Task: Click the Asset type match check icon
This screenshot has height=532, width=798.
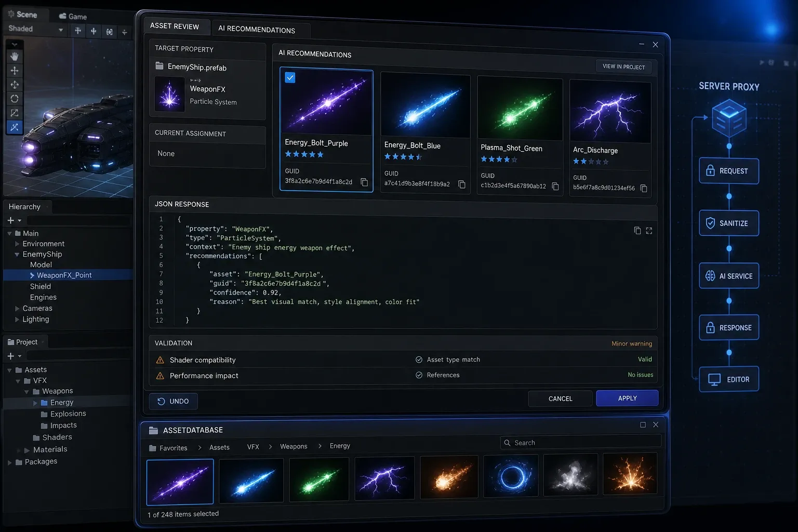Action: point(419,360)
